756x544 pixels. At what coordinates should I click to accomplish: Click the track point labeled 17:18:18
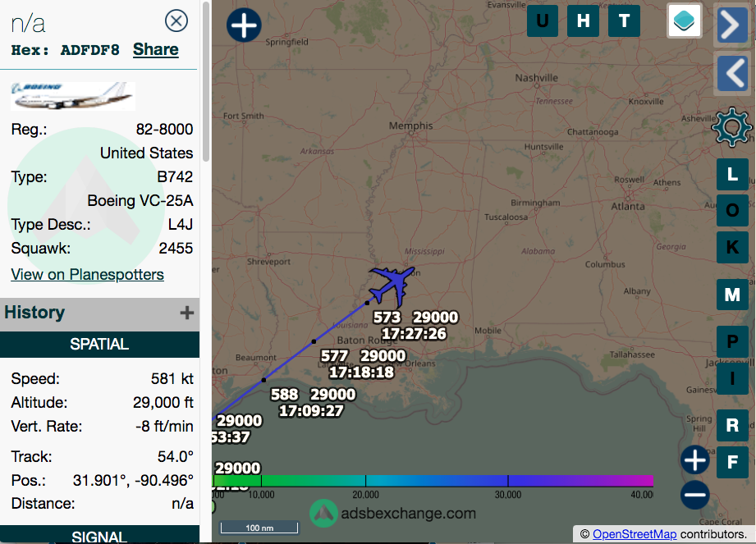[x=314, y=341]
